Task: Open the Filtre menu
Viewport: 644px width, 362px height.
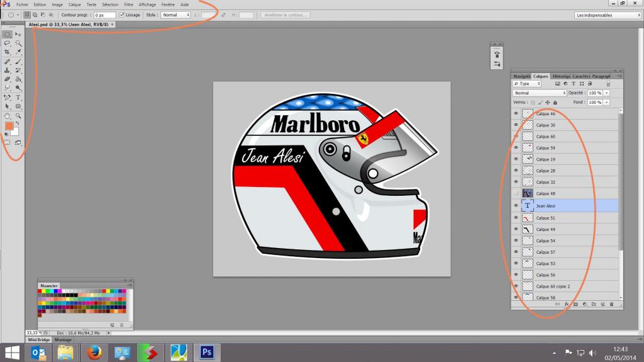Action: (128, 4)
